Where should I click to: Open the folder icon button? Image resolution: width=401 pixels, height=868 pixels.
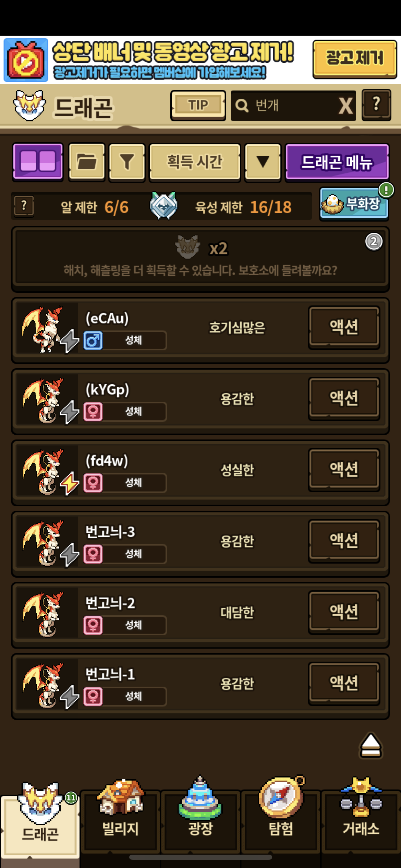point(87,161)
